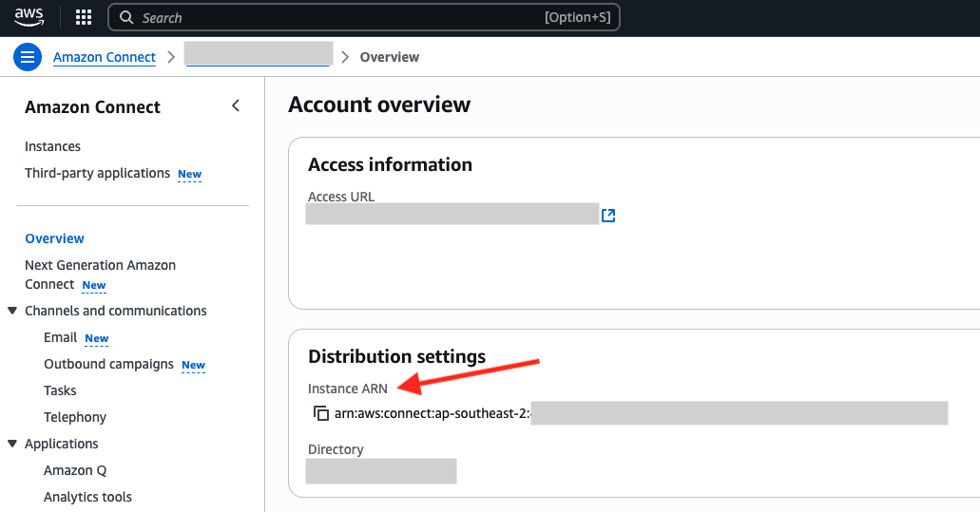Click the Overview breadcrumb text
The image size is (980, 512).
tap(390, 57)
